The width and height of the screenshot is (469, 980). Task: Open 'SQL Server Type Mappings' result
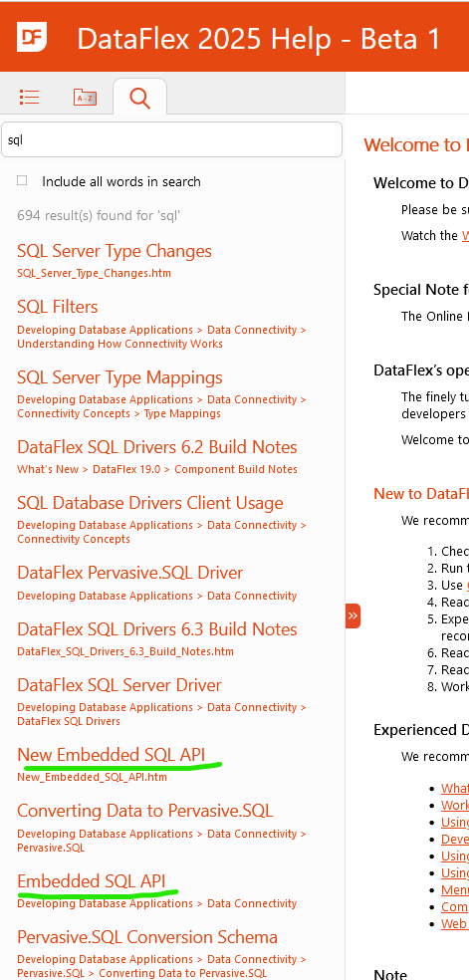119,376
